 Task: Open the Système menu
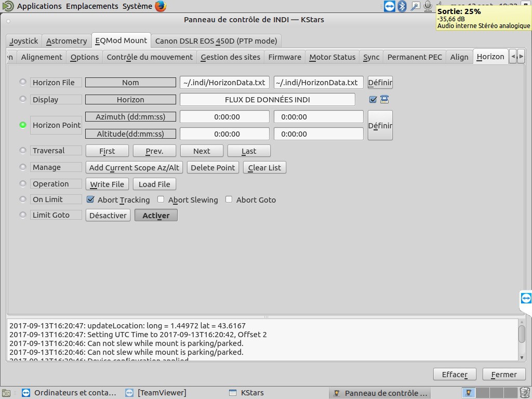137,6
